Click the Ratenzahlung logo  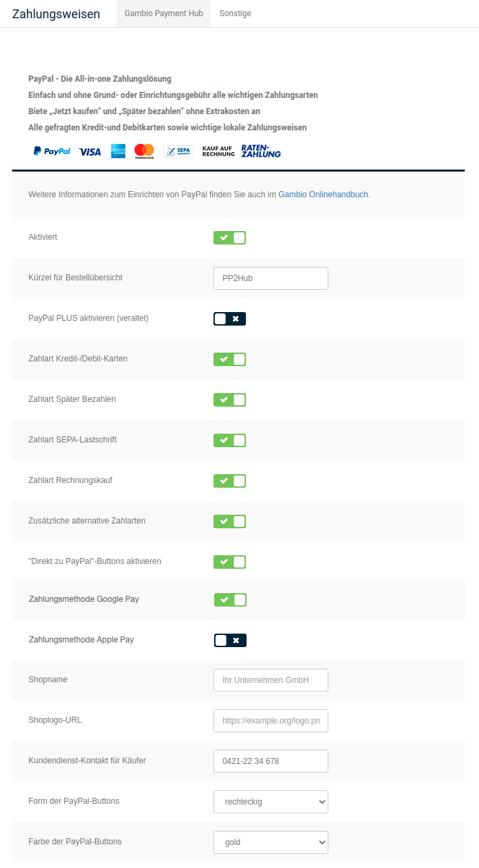point(261,151)
